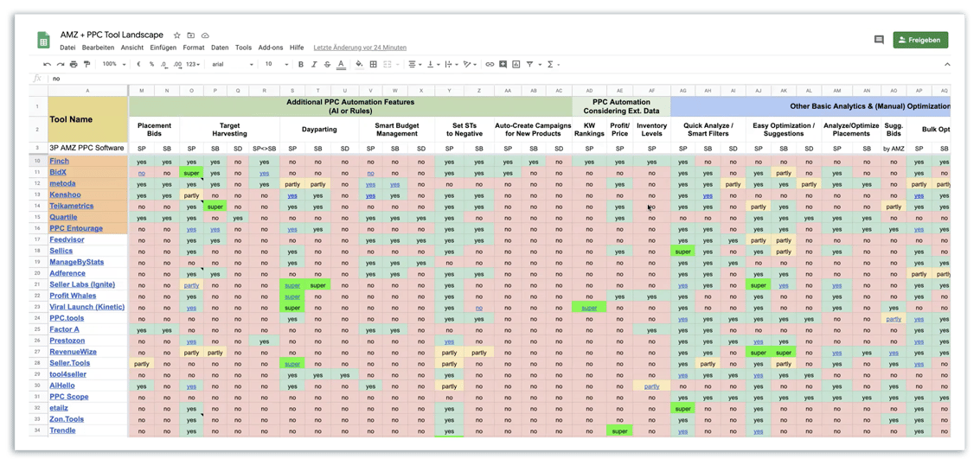Open the text color picker
980x465 pixels.
(x=341, y=64)
